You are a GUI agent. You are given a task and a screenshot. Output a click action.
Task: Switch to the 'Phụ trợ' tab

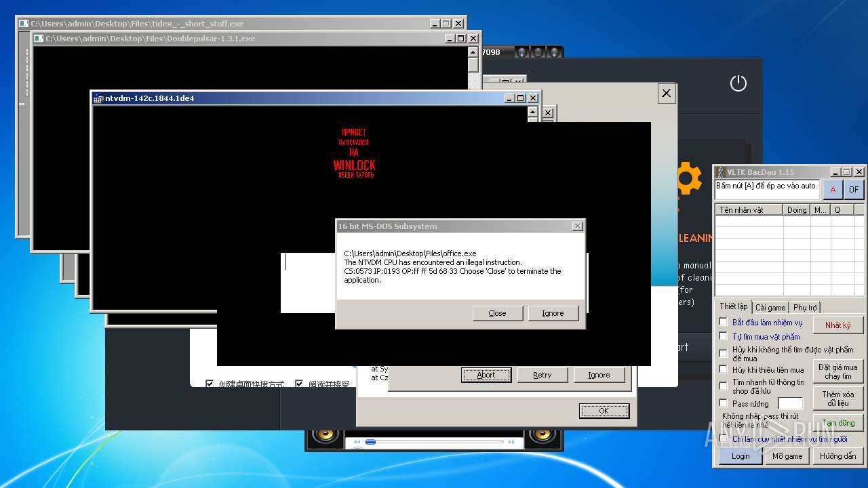[805, 308]
